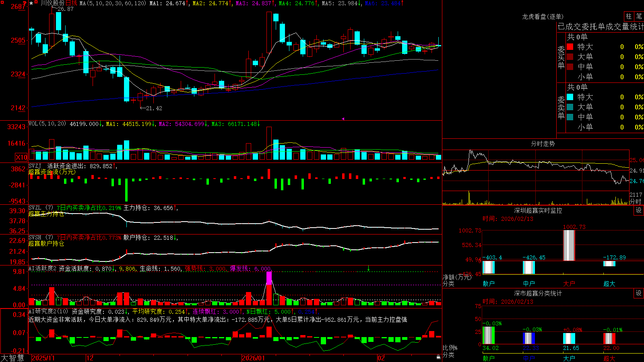
Task: Click the 超赢资金流(万元) label
Action: pyautogui.click(x=52, y=172)
